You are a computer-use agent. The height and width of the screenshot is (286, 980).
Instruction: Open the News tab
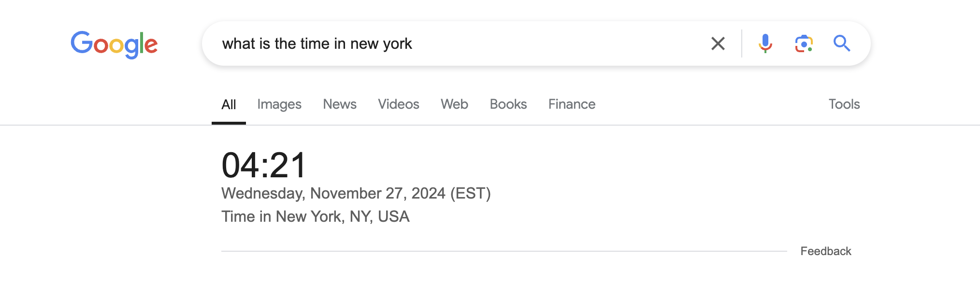click(x=340, y=104)
